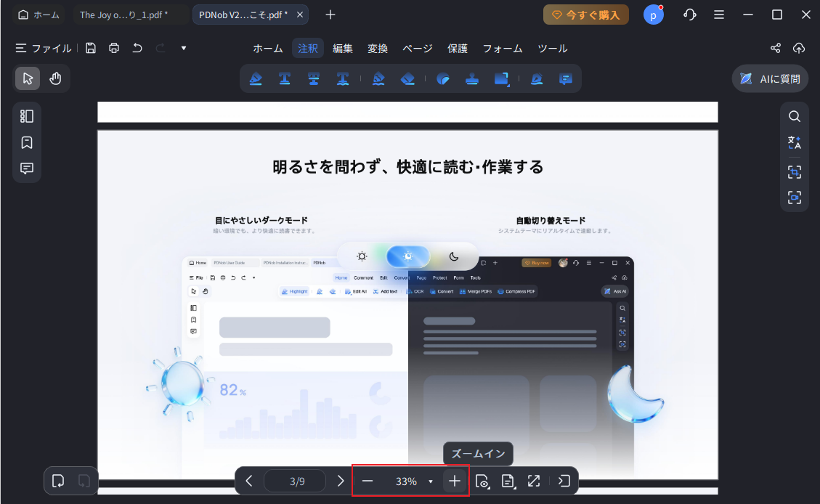The height and width of the screenshot is (504, 820).
Task: Select the annotation Eraser tool
Action: pos(407,78)
